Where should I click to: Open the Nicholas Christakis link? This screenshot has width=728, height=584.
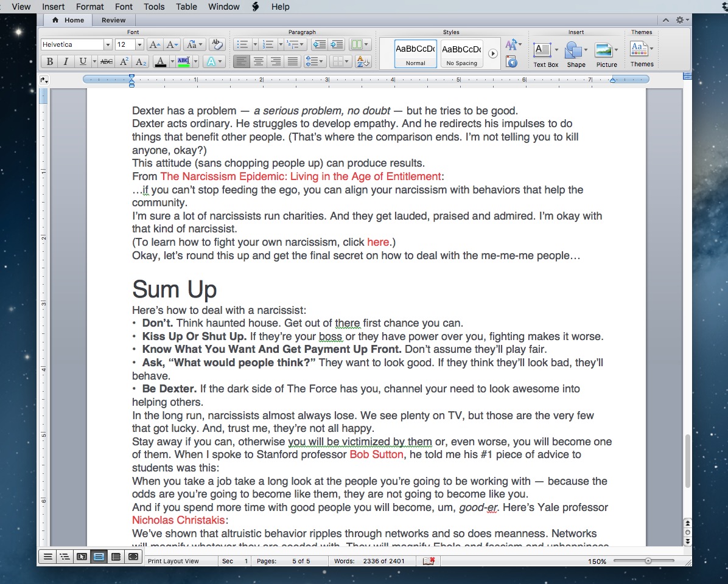point(178,520)
